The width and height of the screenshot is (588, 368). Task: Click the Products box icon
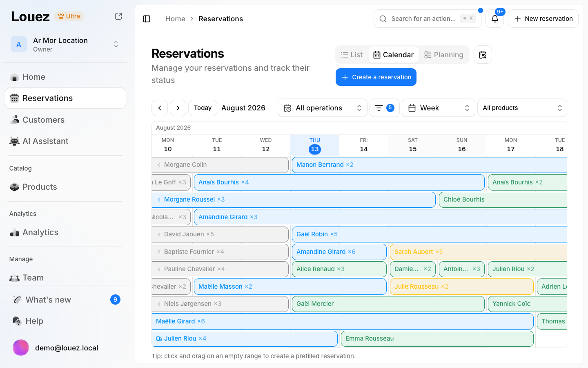(x=15, y=187)
